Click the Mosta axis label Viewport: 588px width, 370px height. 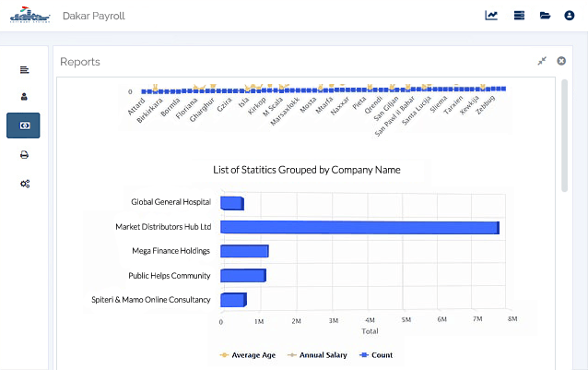point(308,105)
